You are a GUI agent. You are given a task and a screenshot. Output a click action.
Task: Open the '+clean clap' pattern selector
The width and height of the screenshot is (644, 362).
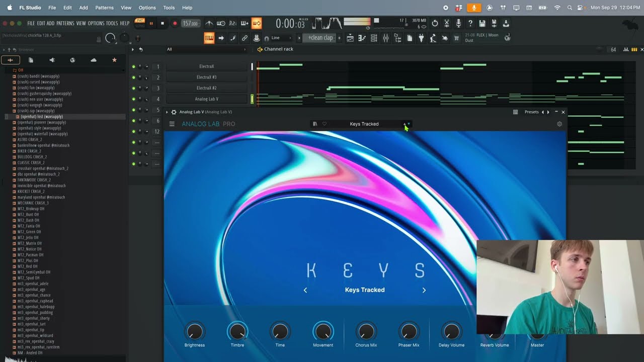click(x=320, y=38)
